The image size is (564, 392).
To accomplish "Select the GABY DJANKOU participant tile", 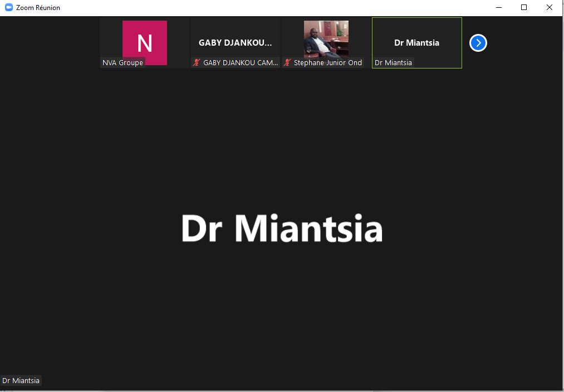I will coord(236,43).
